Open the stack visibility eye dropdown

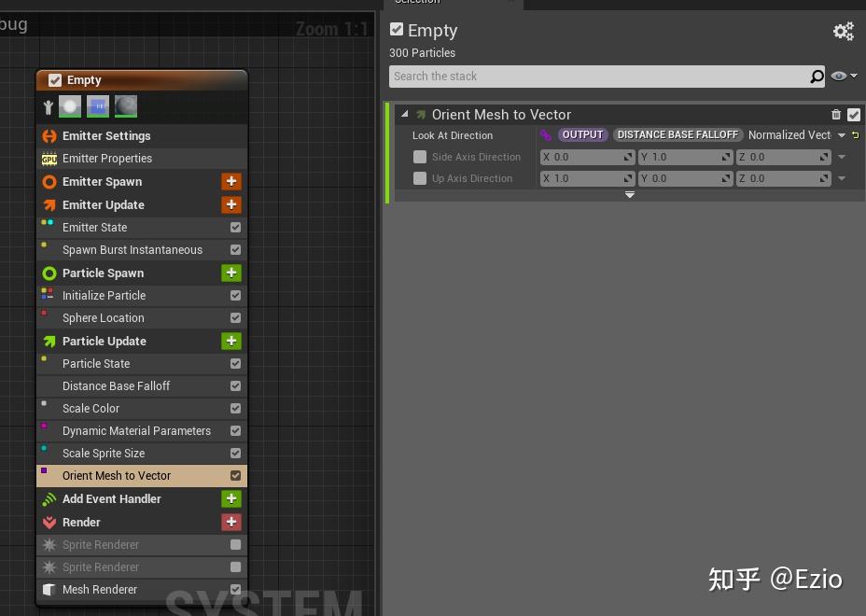click(839, 76)
